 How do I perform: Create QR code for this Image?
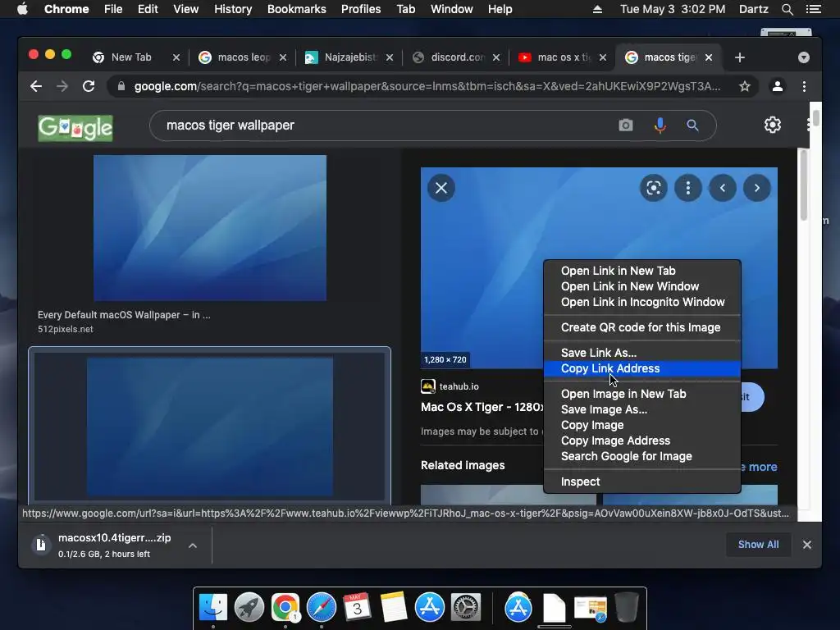coord(641,327)
